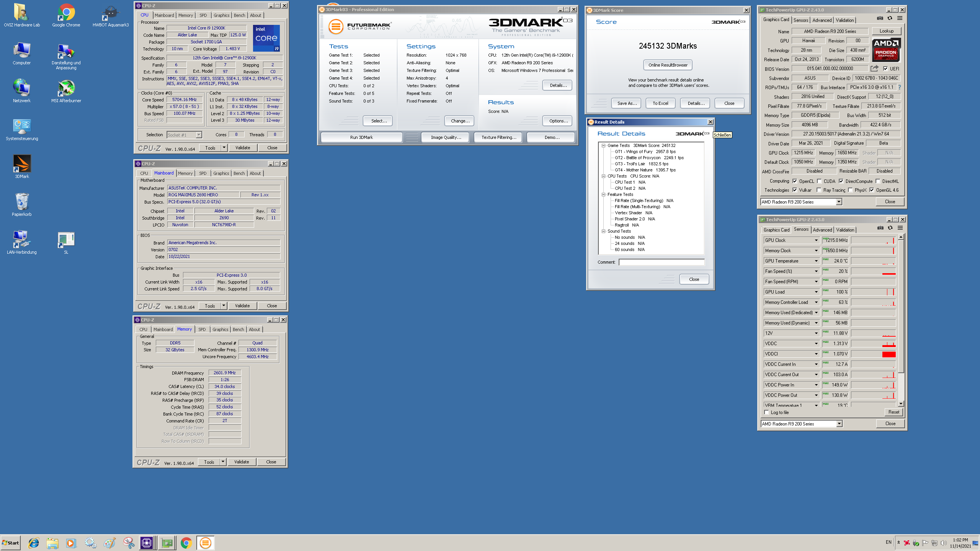Viewport: 980px width, 551px height.
Task: Toggle Ray Tracing checkbox
Action: coord(819,190)
